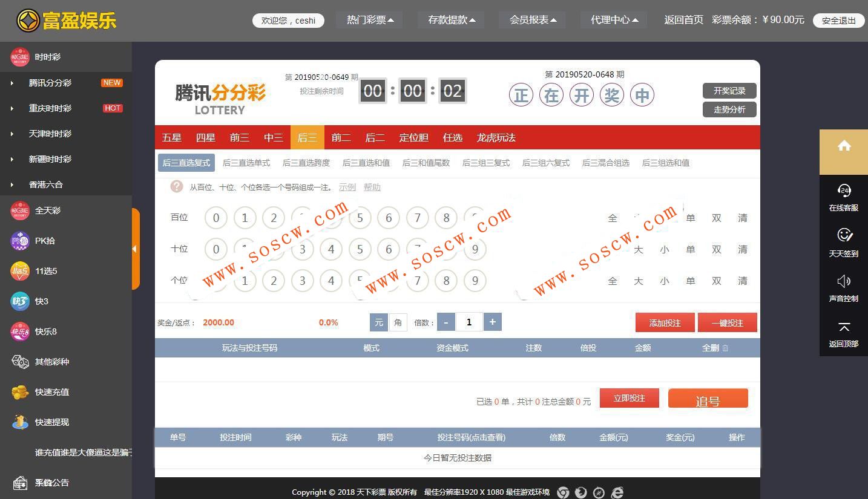Expand 香港六合 sidebar item
This screenshot has height=499, width=868.
pyautogui.click(x=66, y=184)
